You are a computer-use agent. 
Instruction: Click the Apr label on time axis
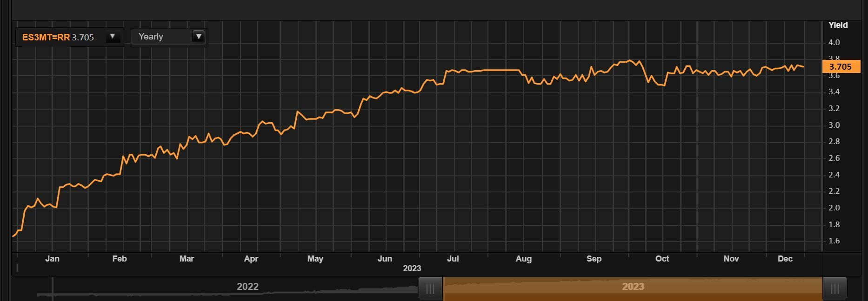[x=251, y=259]
